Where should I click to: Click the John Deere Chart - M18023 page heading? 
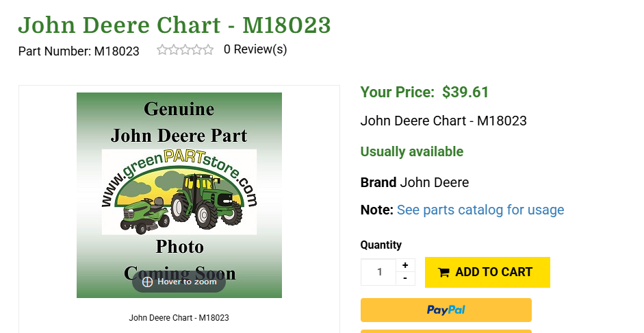click(175, 25)
